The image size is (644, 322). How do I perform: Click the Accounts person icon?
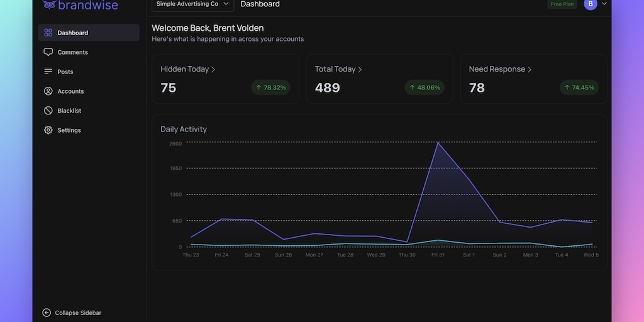tap(48, 91)
